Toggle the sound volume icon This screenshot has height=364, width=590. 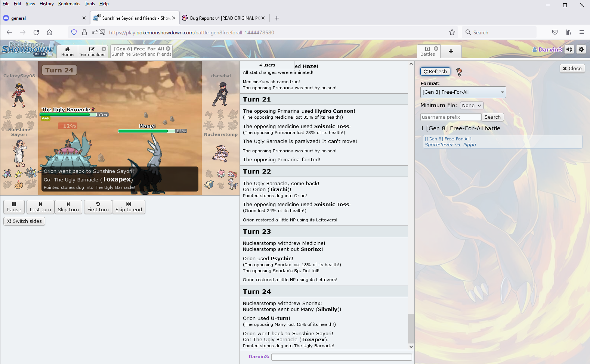pyautogui.click(x=569, y=49)
